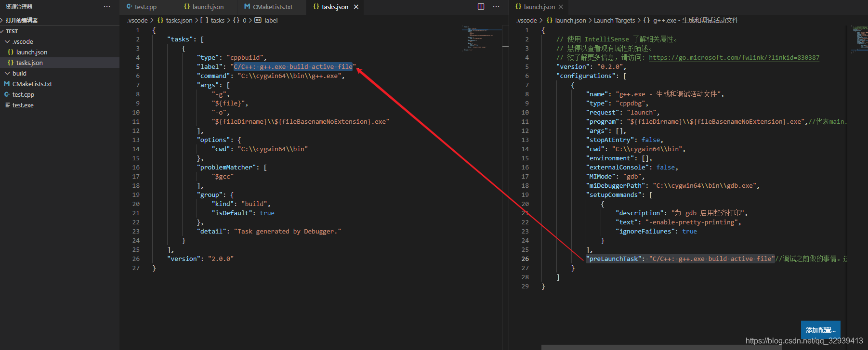Click "$gcc" problemMatcher entry
Viewport: 868px width, 350px height.
pyautogui.click(x=223, y=176)
